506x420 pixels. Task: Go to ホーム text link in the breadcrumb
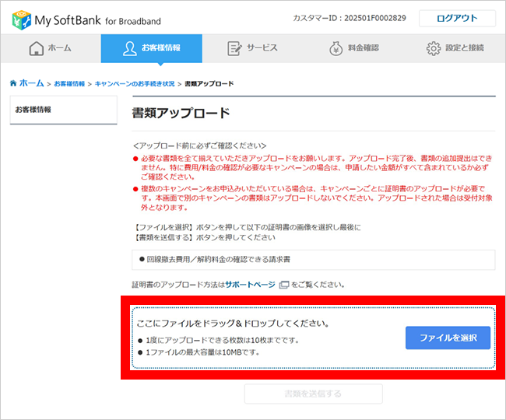pyautogui.click(x=31, y=82)
